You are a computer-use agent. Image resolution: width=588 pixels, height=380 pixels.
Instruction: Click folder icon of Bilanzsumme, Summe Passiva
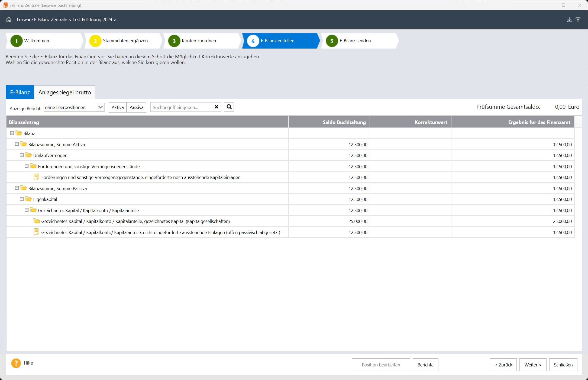pos(24,188)
